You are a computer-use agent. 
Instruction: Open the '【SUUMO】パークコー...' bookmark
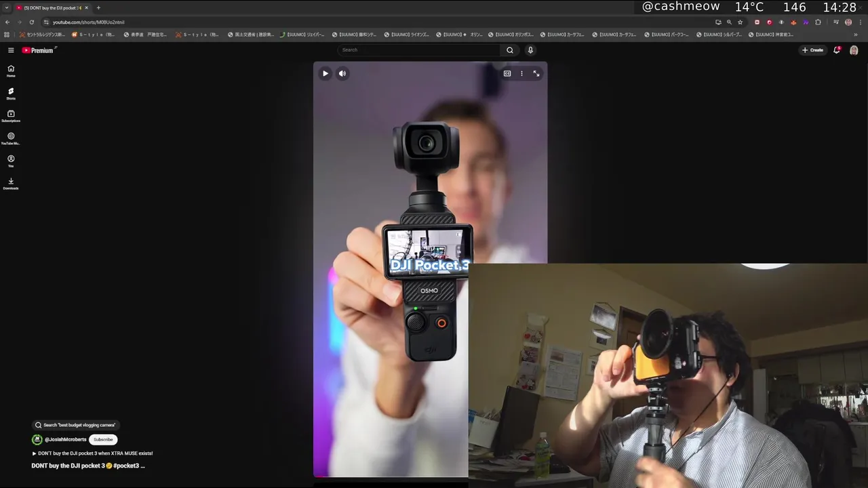(x=667, y=35)
